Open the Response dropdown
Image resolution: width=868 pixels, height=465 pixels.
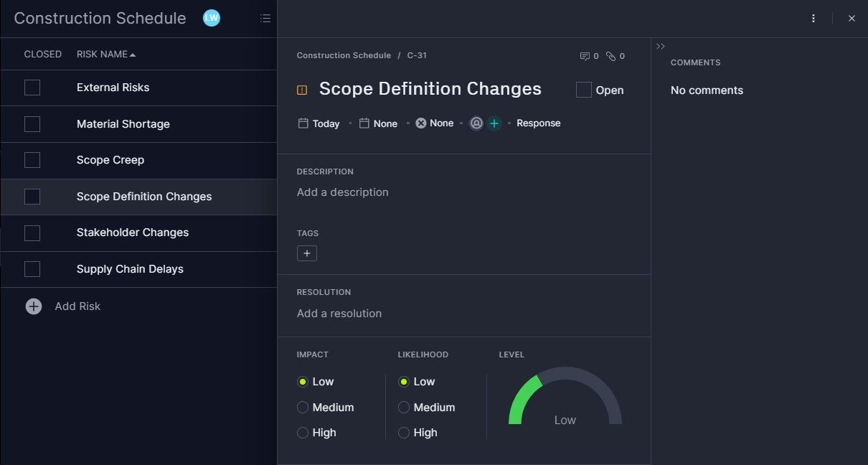tap(538, 123)
